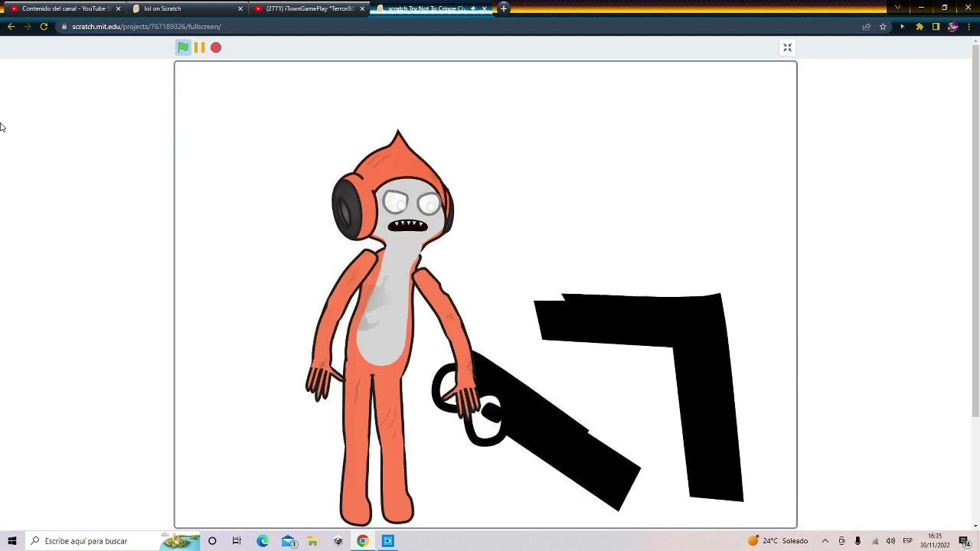View site information via the lock icon
980x551 pixels.
[x=64, y=27]
